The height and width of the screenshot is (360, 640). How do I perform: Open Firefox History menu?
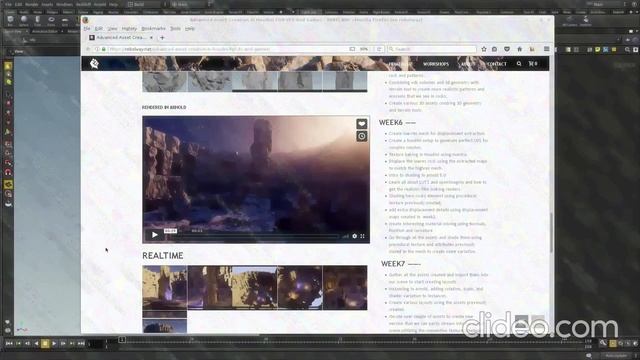tap(129, 29)
